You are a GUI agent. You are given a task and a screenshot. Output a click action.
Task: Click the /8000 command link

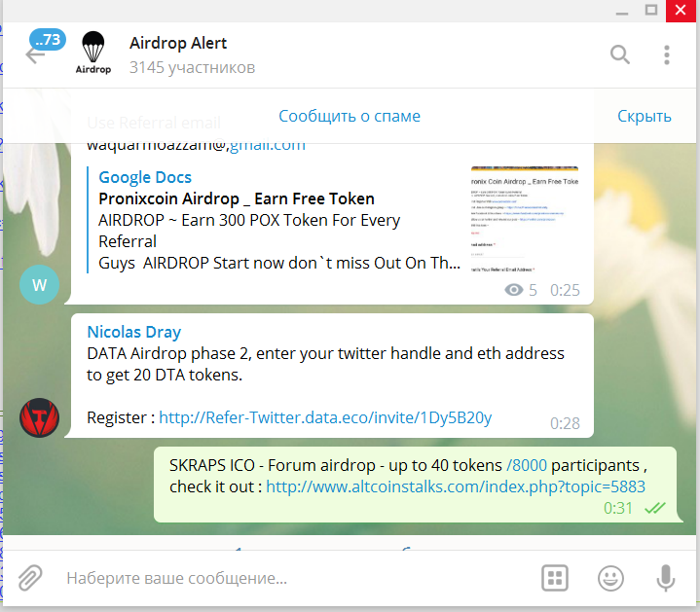527,465
